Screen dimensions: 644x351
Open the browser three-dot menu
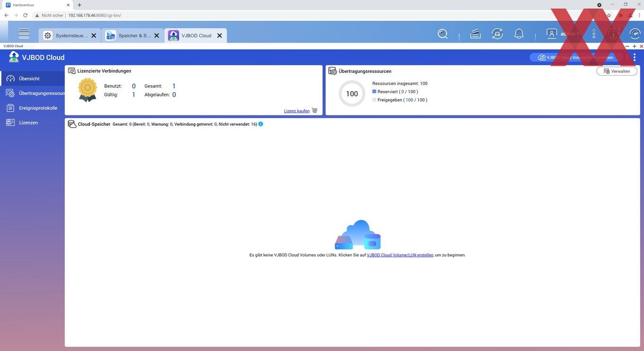[639, 15]
